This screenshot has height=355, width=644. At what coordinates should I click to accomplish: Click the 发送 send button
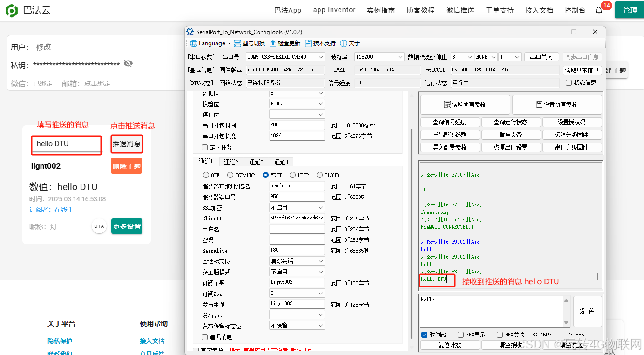(587, 311)
